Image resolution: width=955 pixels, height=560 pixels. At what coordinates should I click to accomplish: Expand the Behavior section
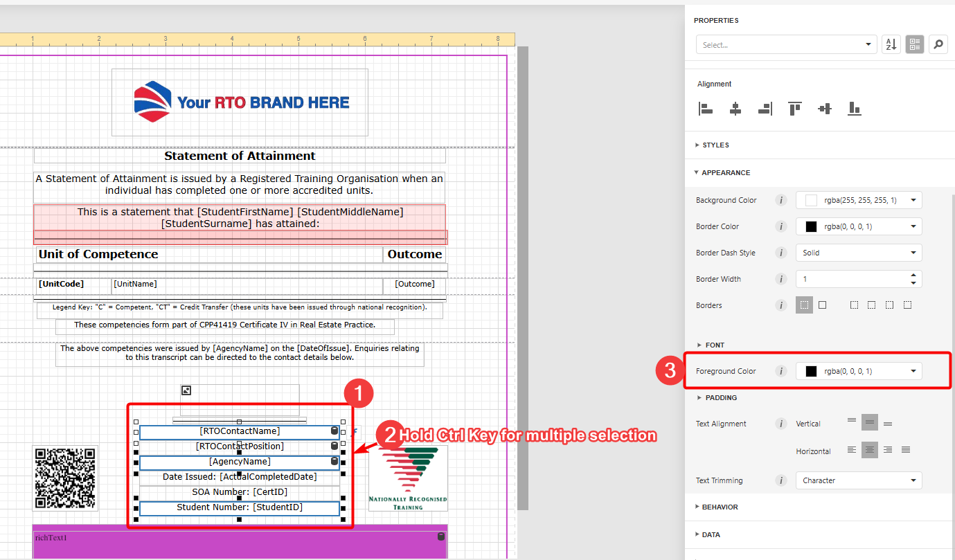[719, 507]
